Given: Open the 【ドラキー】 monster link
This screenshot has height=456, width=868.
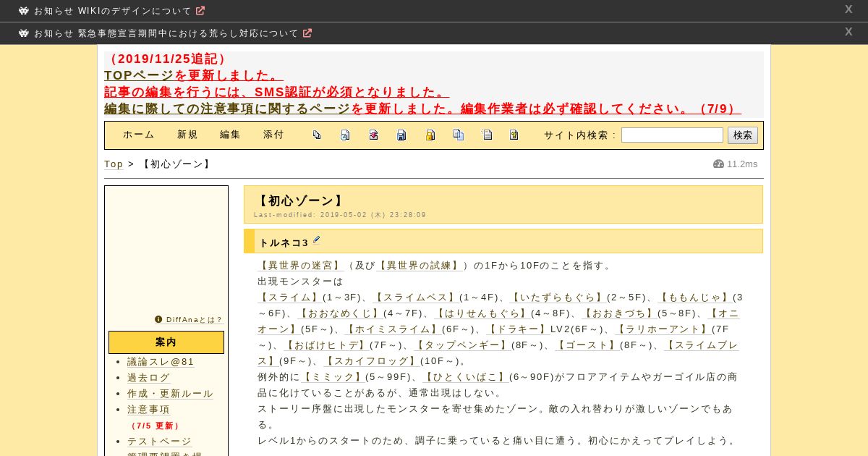Looking at the screenshot, I should click(518, 329).
